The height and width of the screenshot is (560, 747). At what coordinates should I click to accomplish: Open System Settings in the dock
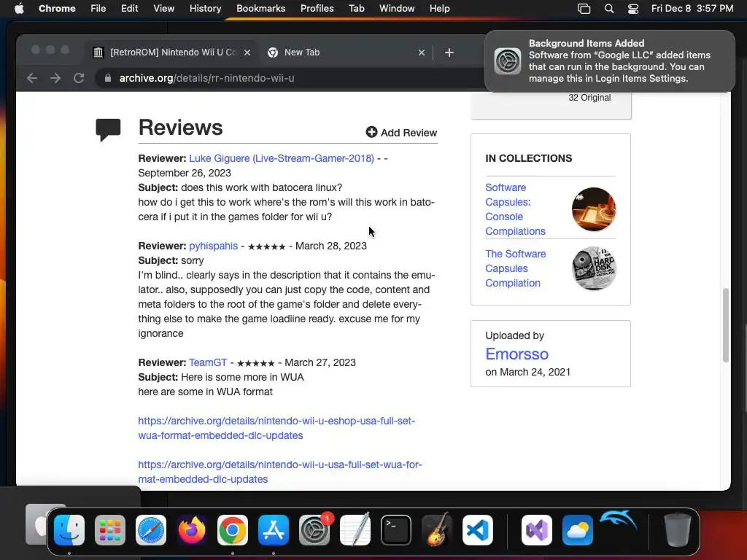314,529
